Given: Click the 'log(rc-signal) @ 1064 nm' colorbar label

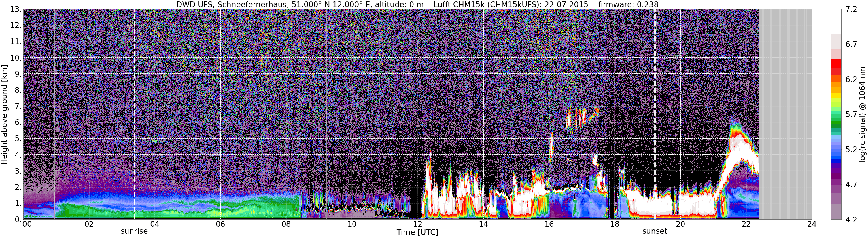Looking at the screenshot, I should click(862, 115).
